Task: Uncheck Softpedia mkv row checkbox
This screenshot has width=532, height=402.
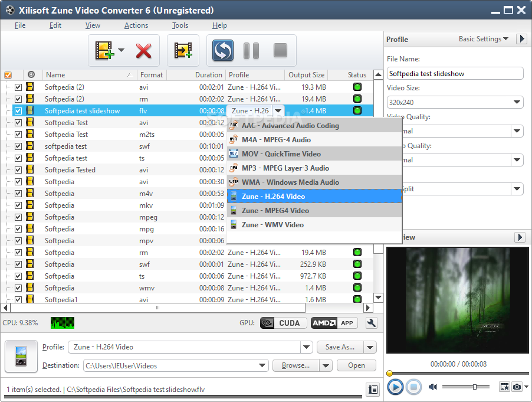Action: [x=18, y=205]
